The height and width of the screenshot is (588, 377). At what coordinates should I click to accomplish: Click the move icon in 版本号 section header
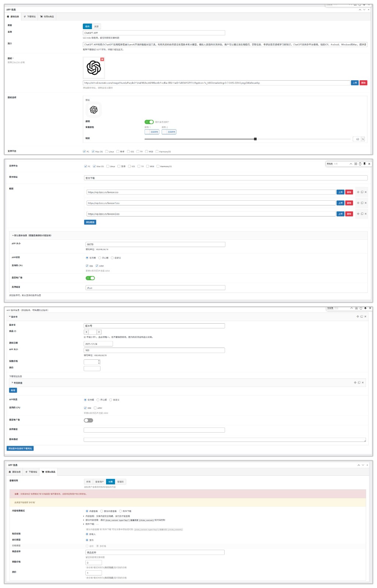tap(357, 317)
